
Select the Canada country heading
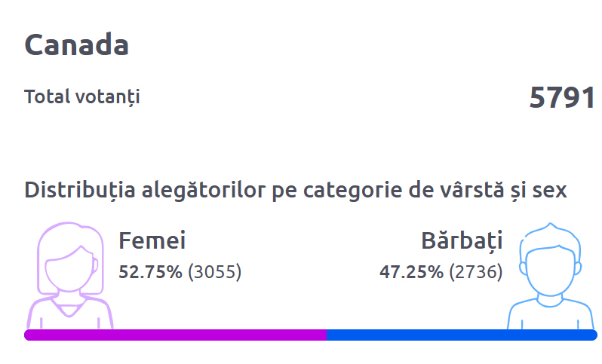click(x=77, y=45)
